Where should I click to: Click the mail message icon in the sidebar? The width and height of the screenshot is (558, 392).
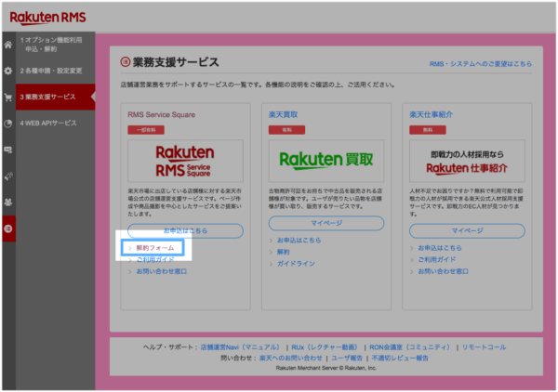[8, 150]
